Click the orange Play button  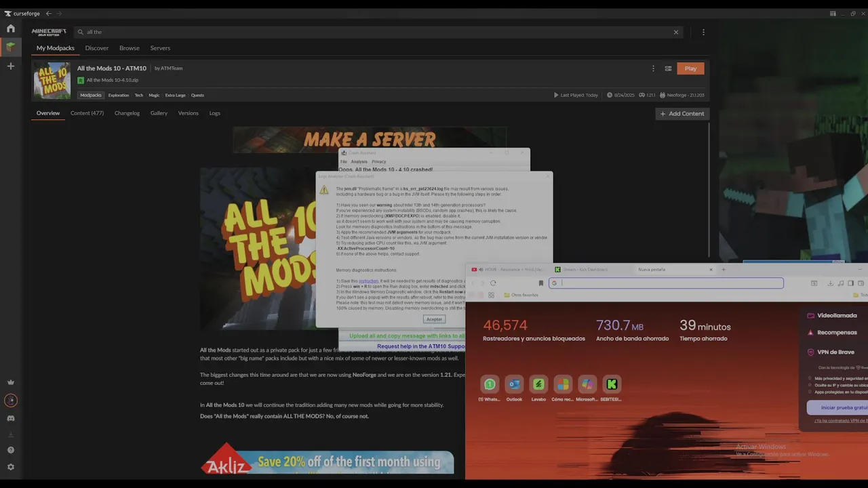690,68
